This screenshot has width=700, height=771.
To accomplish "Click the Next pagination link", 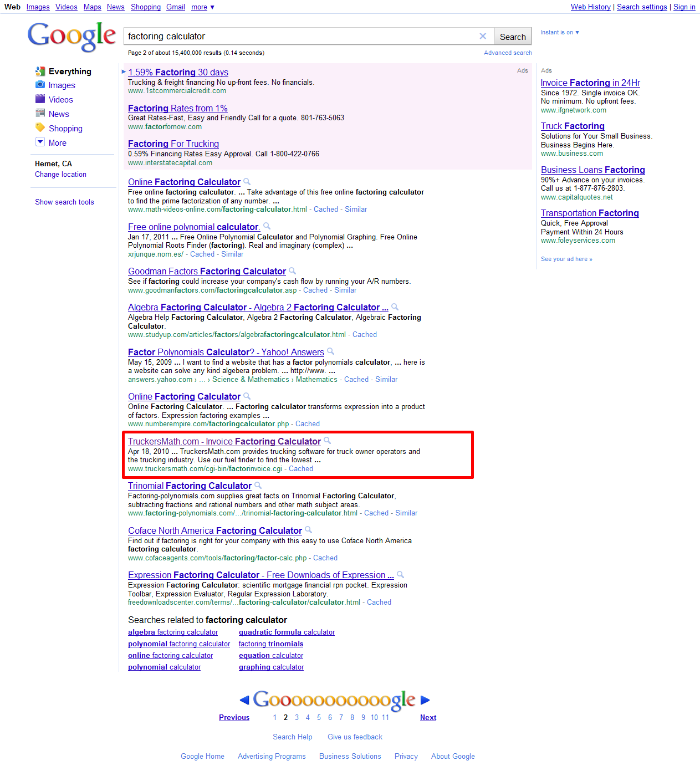I will pyautogui.click(x=428, y=717).
